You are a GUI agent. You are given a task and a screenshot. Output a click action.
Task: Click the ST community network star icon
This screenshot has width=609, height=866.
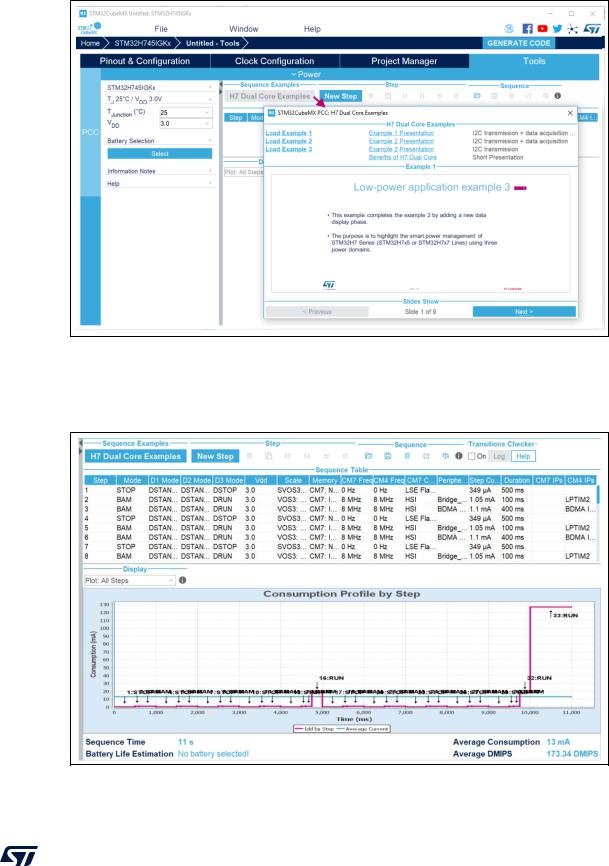(573, 29)
